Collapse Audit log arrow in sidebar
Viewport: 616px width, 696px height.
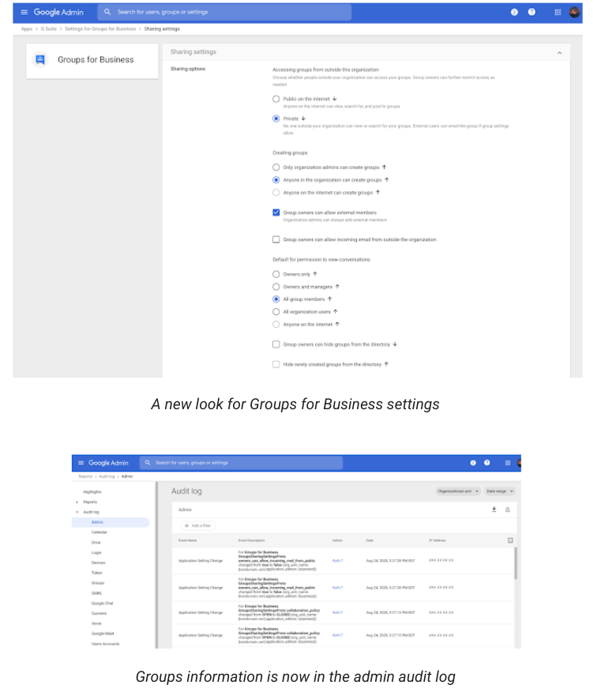click(x=77, y=512)
